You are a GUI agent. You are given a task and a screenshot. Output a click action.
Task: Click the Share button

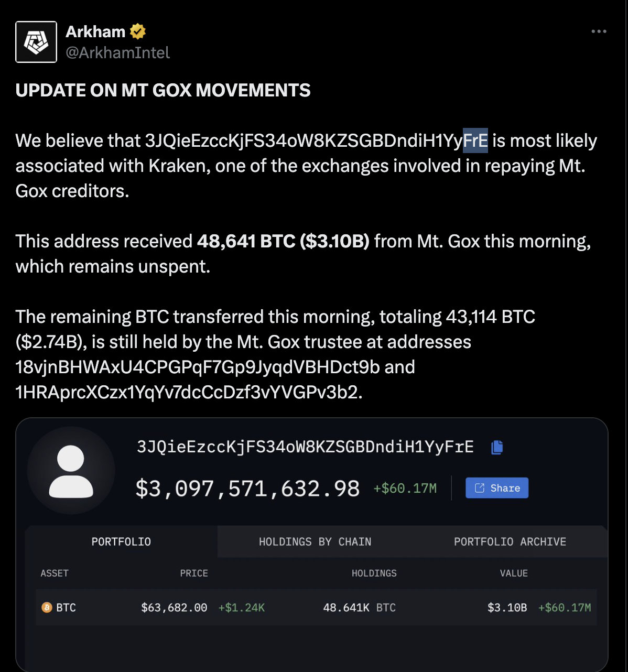[497, 488]
